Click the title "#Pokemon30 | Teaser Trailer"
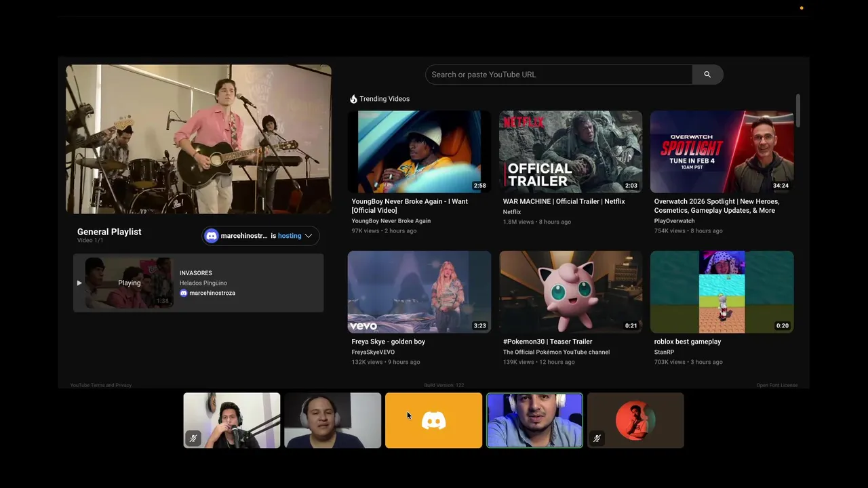 tap(548, 342)
